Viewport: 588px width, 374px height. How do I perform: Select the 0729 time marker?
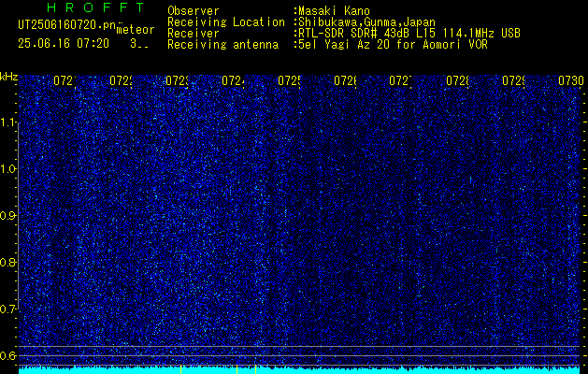pyautogui.click(x=513, y=80)
